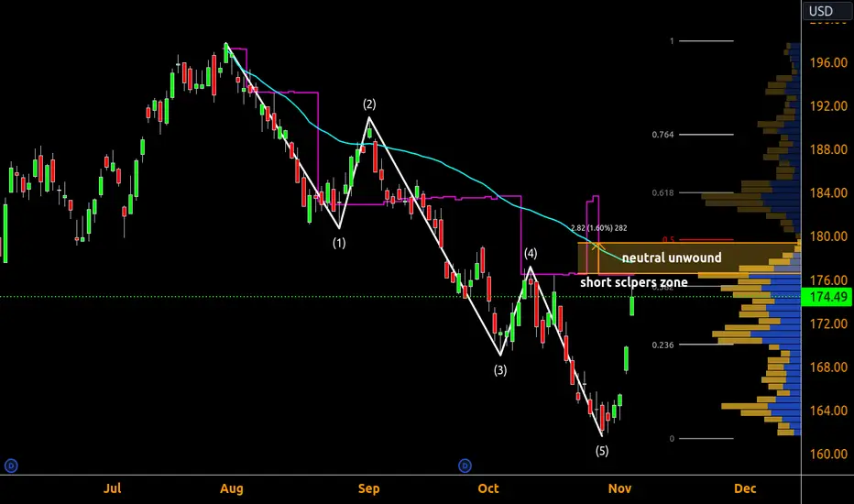
Task: Click the Jul label on time axis
Action: [112, 488]
